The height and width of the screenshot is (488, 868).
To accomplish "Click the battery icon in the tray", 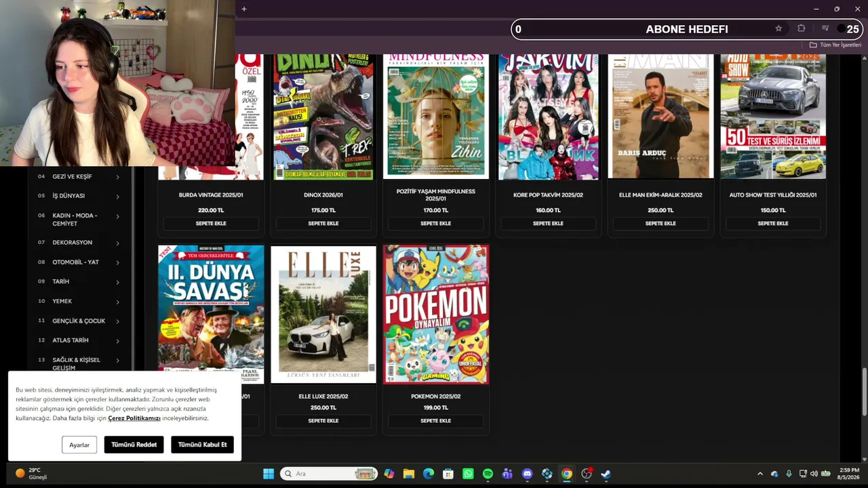I will pyautogui.click(x=826, y=474).
